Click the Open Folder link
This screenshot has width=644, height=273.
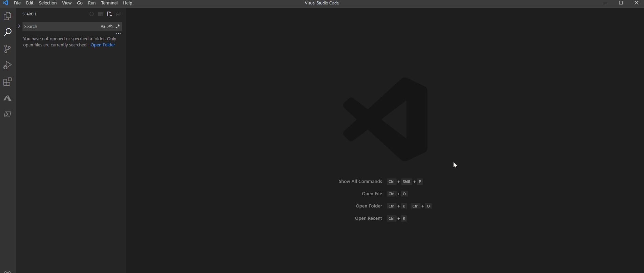coord(103,45)
